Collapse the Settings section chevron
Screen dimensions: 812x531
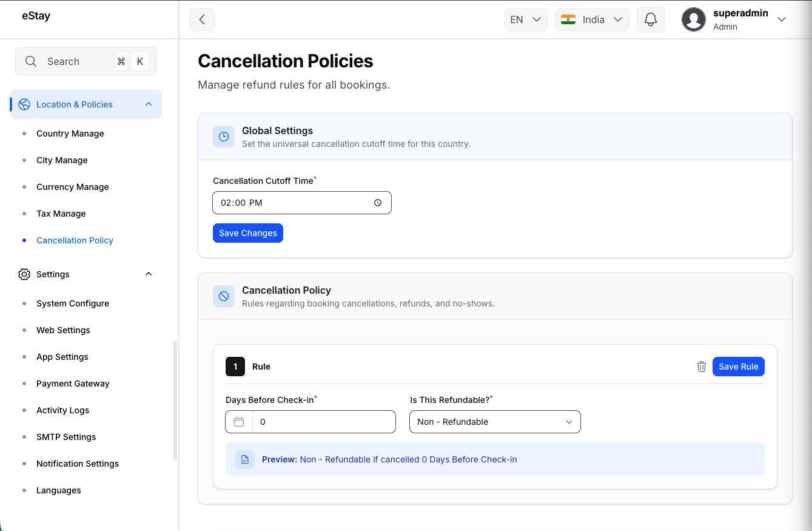tap(149, 274)
